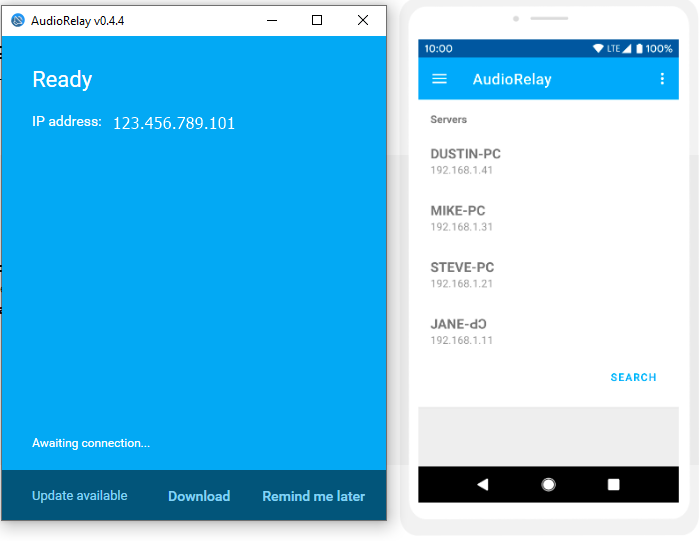Connect to MIKE-PC server
Viewport: 699px width, 541px height.
coord(548,218)
